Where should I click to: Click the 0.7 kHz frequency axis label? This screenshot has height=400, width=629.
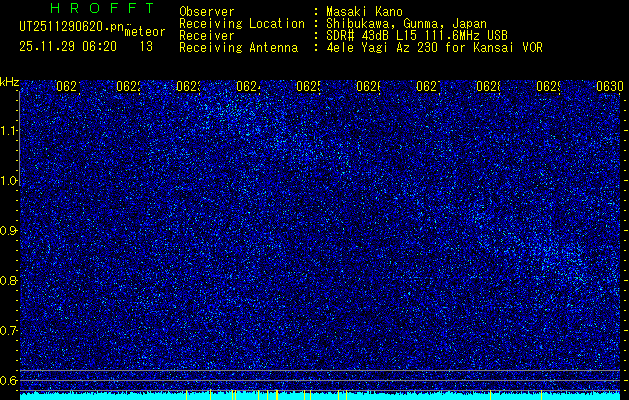coord(8,331)
